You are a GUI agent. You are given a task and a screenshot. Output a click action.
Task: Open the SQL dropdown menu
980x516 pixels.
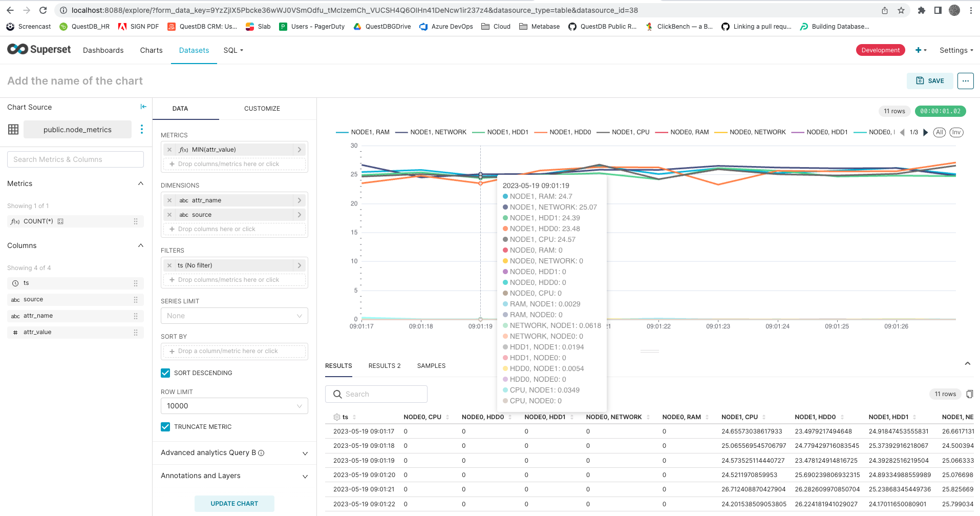233,50
